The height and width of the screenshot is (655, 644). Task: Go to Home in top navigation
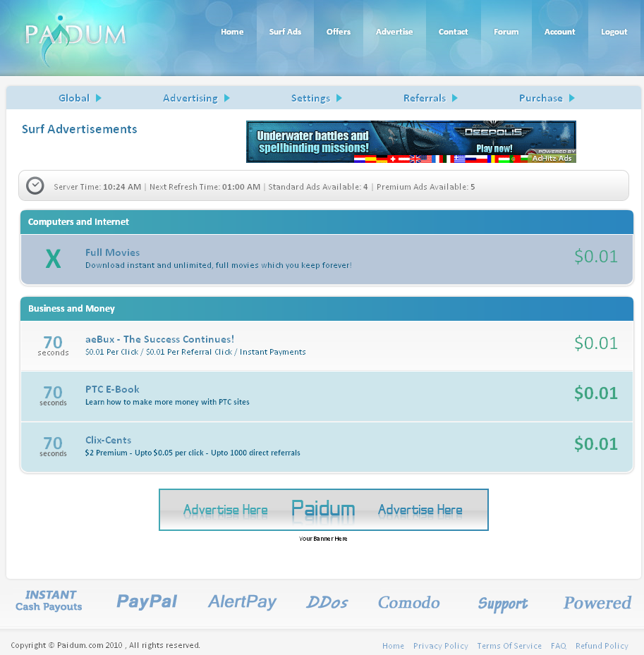[x=232, y=32]
